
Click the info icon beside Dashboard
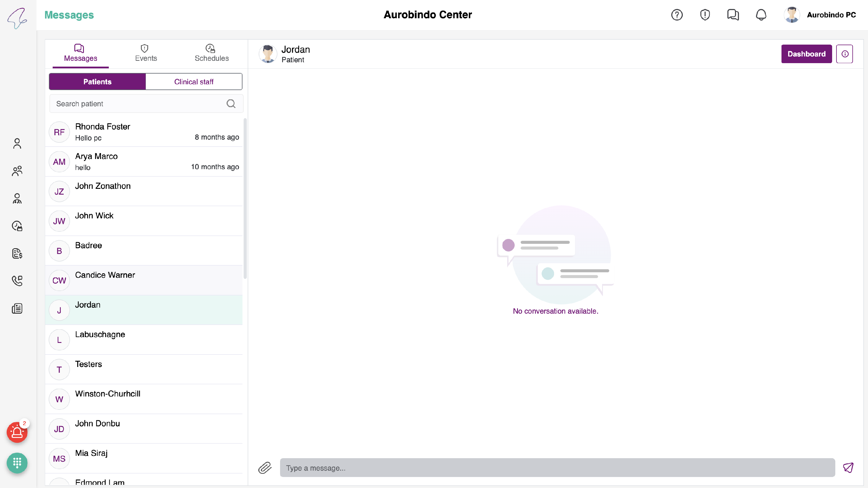[844, 54]
